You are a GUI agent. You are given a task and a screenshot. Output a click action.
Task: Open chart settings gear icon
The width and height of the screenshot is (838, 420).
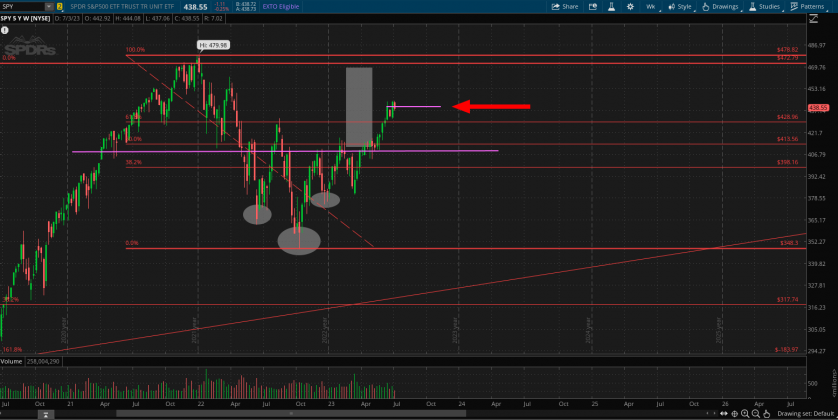[x=630, y=6]
